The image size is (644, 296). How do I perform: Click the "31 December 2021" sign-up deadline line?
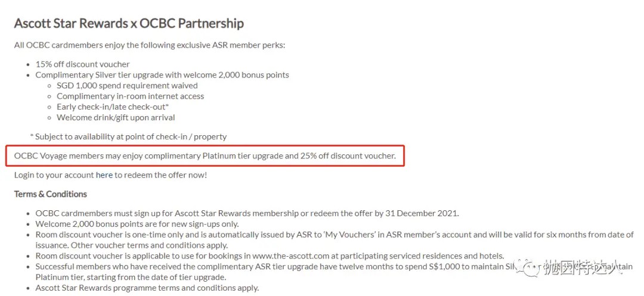pyautogui.click(x=247, y=213)
